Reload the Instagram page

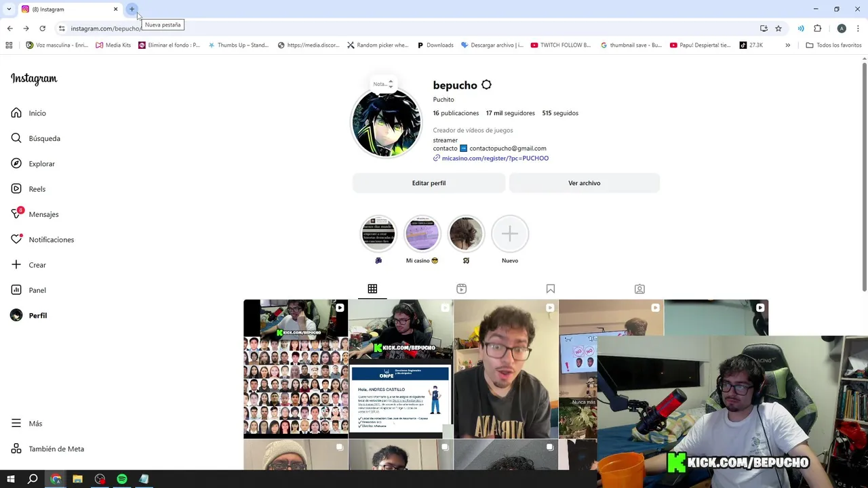click(42, 28)
